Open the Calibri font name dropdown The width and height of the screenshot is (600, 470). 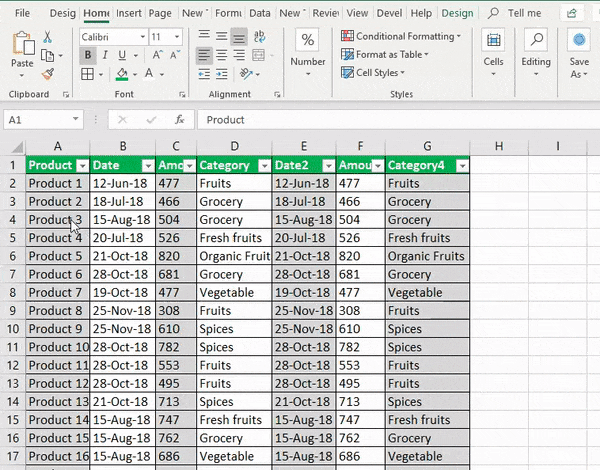(x=142, y=37)
